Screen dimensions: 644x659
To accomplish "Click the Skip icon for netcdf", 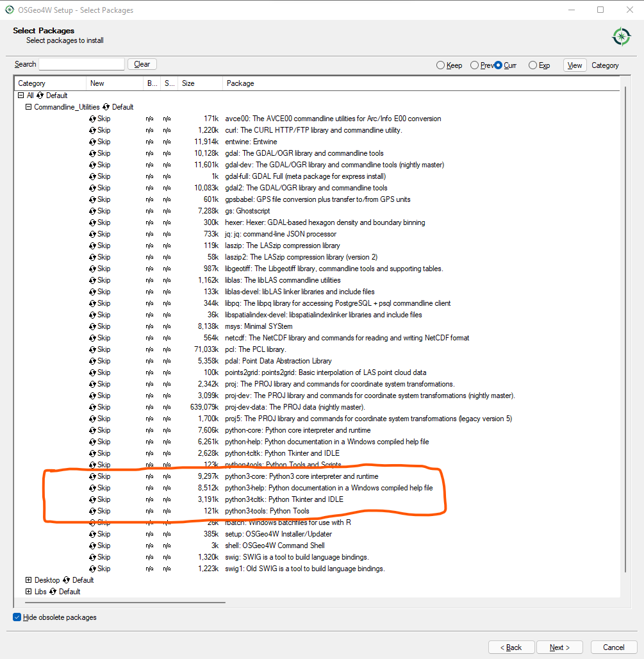I will (x=92, y=338).
